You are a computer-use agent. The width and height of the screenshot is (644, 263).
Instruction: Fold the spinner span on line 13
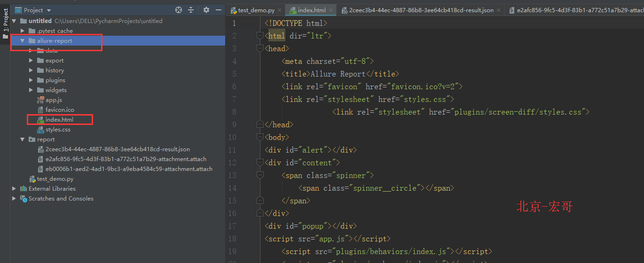coord(260,175)
